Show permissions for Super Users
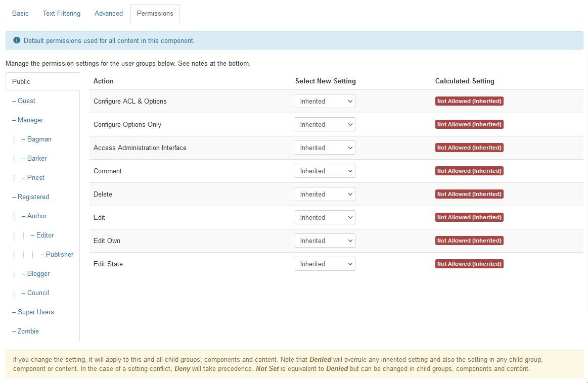 pos(35,312)
